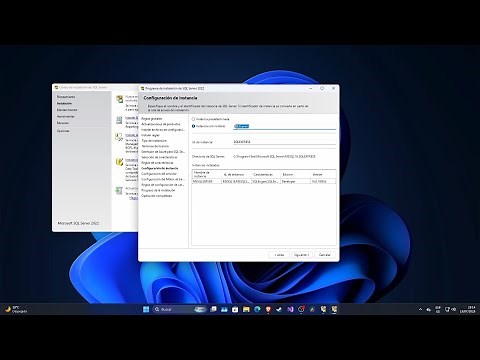480x360 pixels.
Task: Click the 'Selección de características' step
Action: point(159,157)
